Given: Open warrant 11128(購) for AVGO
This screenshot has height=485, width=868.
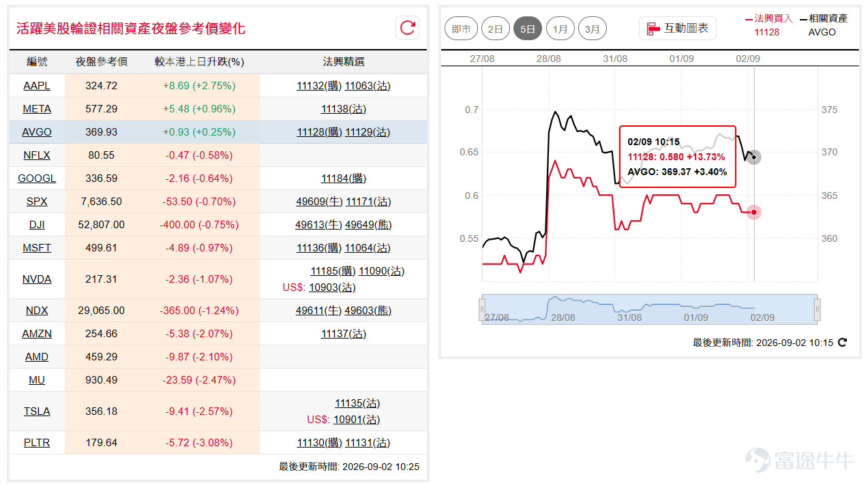Looking at the screenshot, I should (319, 132).
